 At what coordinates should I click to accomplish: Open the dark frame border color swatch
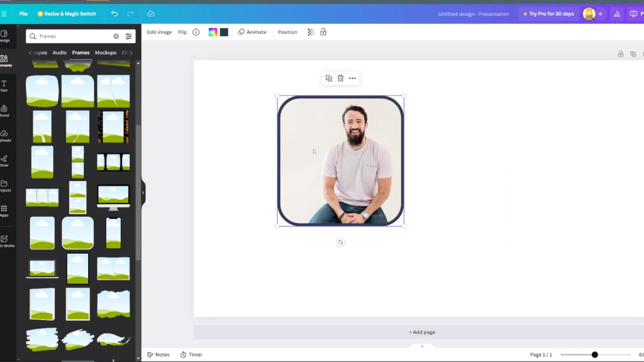point(224,32)
